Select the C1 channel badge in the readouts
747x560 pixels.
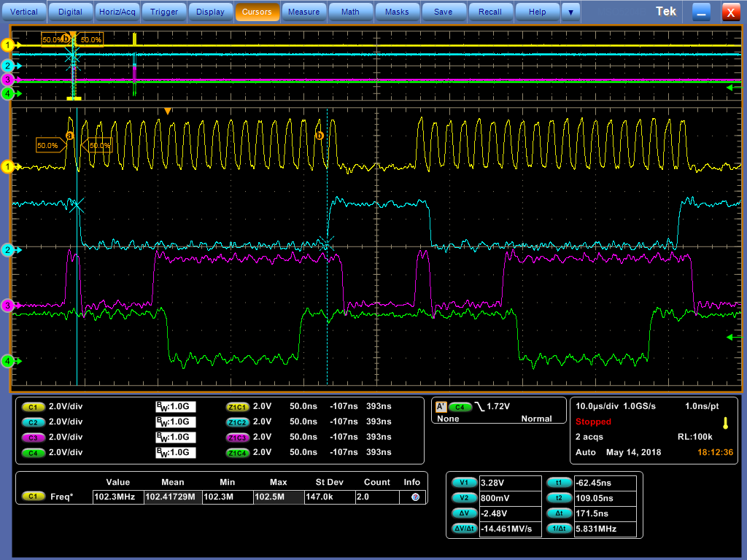click(33, 408)
